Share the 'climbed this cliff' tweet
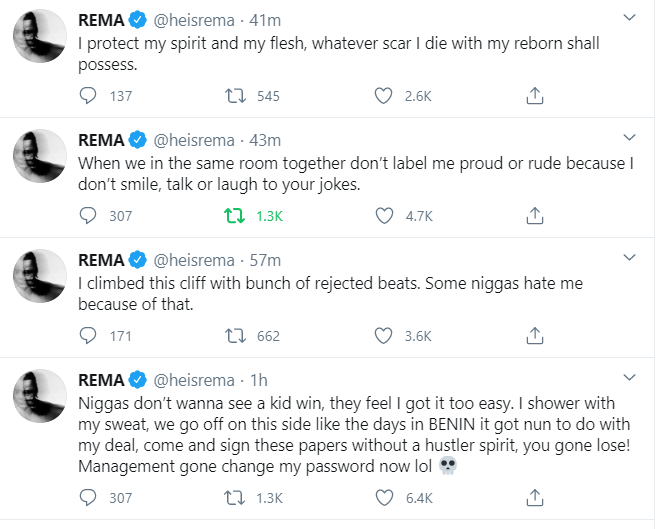657x529 pixels. [534, 335]
